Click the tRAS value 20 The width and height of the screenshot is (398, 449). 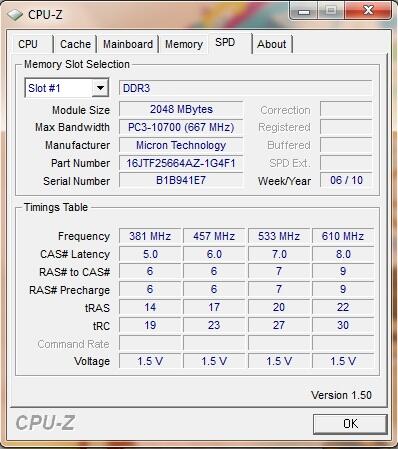tap(279, 307)
